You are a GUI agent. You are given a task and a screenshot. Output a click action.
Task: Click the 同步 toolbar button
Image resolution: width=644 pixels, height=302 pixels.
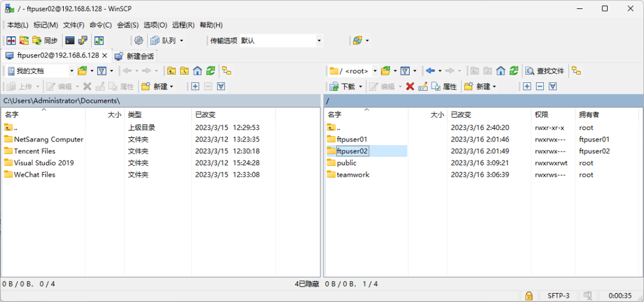coord(45,40)
